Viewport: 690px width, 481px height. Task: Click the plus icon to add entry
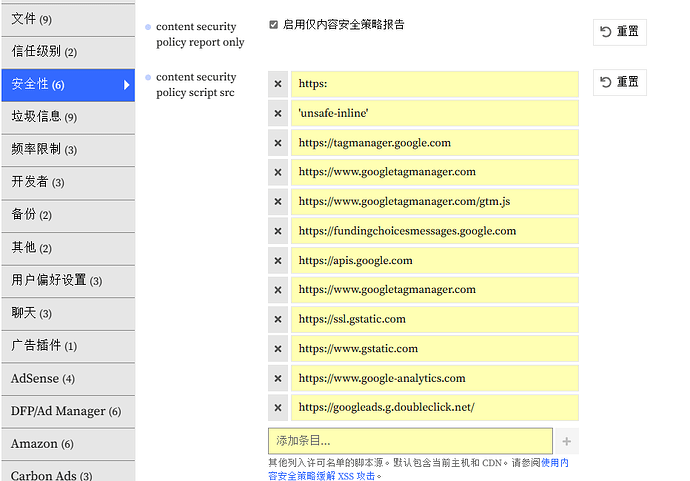(567, 441)
